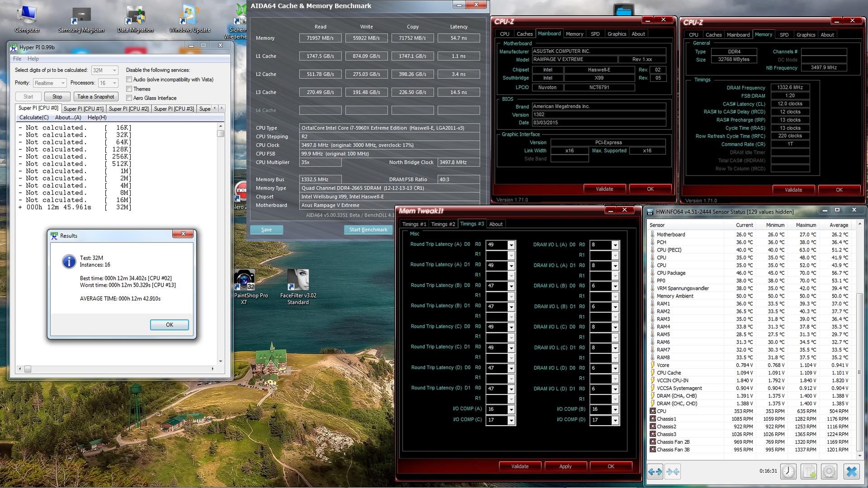Image resolution: width=868 pixels, height=488 pixels.
Task: Click thermometer icon beside Motherboard sensor
Action: coord(652,234)
